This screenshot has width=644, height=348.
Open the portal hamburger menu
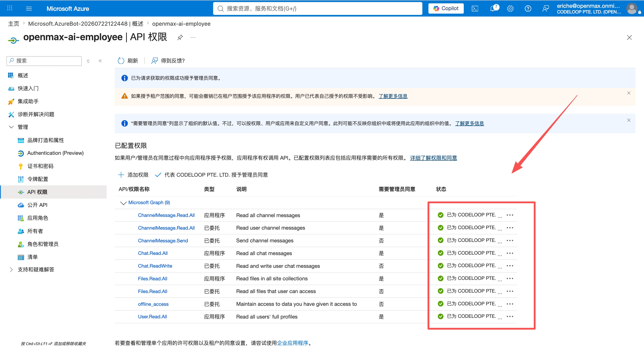point(29,8)
